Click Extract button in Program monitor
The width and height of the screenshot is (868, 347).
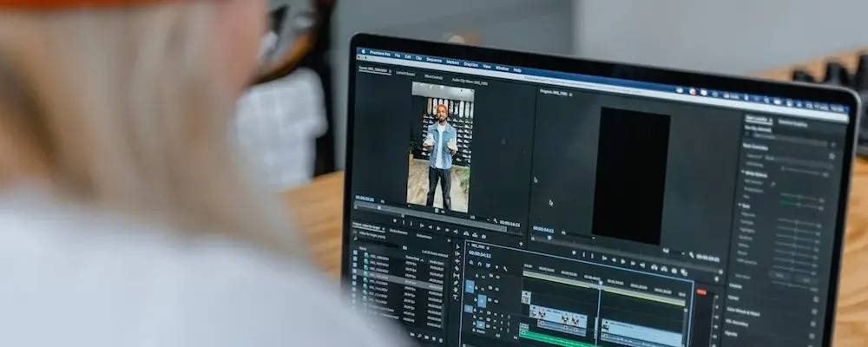click(x=664, y=268)
